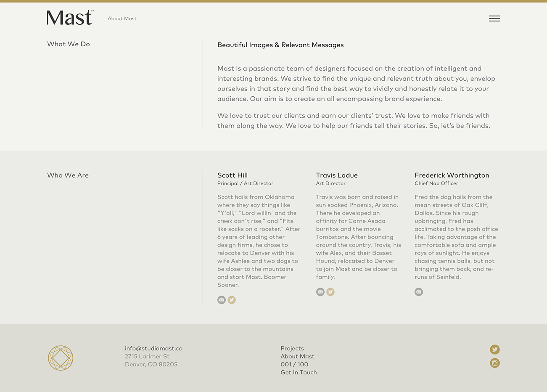Open the footer Twitter icon

click(x=495, y=350)
